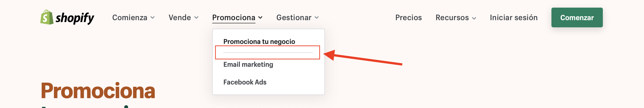Screen dimensions: 644x108
Task: Click the underlined Promociona menu label
Action: pyautogui.click(x=233, y=17)
